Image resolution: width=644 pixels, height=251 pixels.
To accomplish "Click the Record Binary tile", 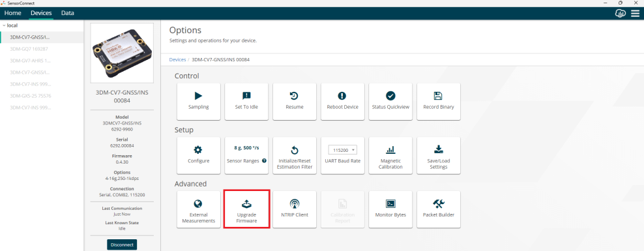I will 439,102.
